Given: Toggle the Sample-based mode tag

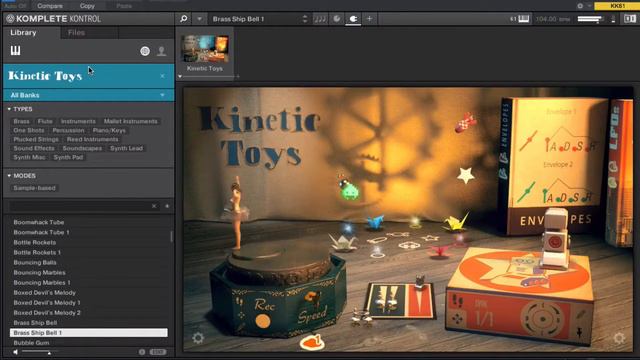Looking at the screenshot, I should (x=34, y=188).
